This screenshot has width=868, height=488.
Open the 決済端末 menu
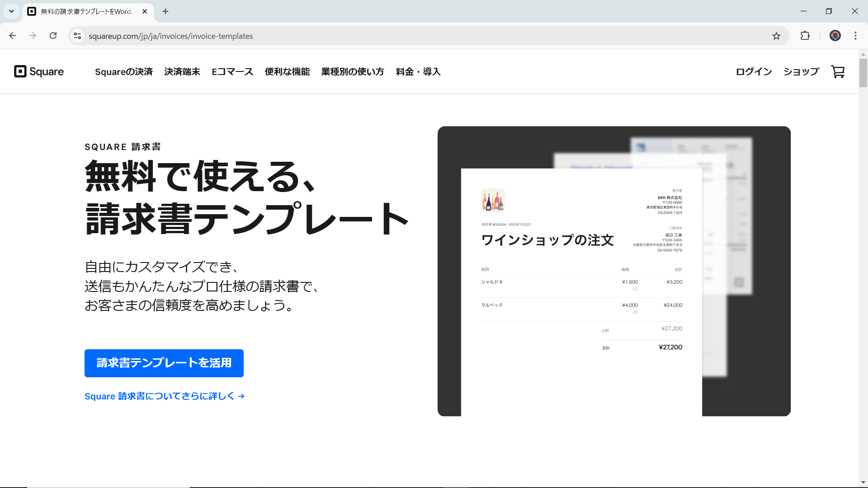point(182,72)
